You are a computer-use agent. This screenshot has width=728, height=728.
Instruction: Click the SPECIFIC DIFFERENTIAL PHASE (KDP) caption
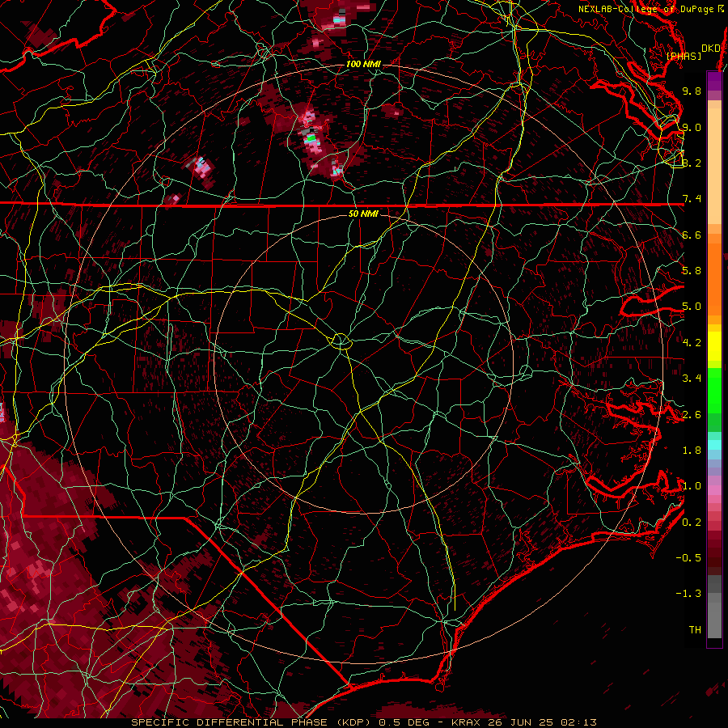click(252, 722)
